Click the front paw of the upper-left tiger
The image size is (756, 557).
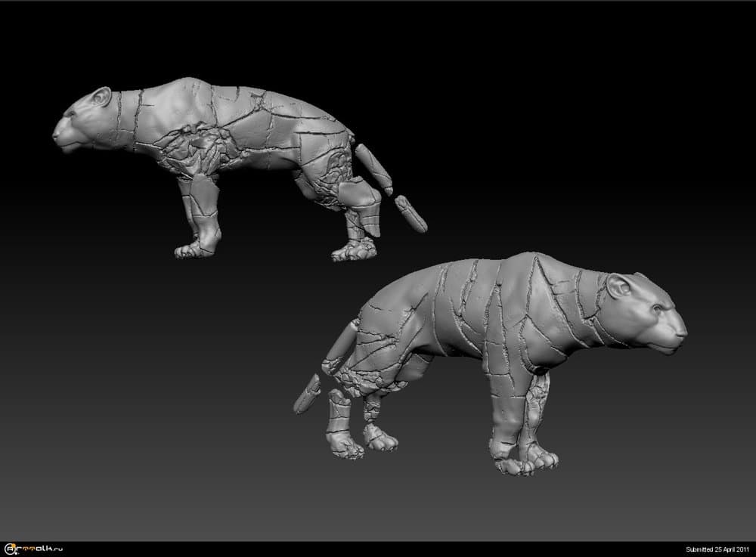195,247
